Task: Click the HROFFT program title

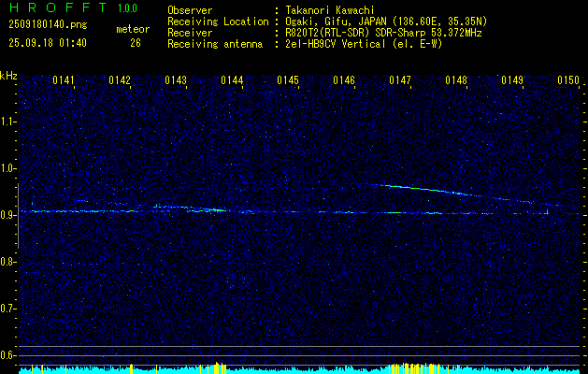Action: [x=58, y=7]
